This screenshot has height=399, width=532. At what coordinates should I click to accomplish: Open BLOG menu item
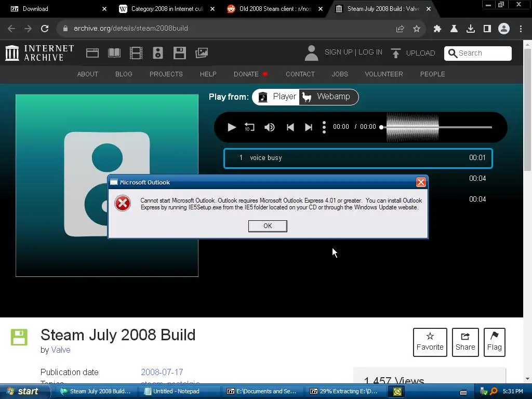[x=124, y=74]
